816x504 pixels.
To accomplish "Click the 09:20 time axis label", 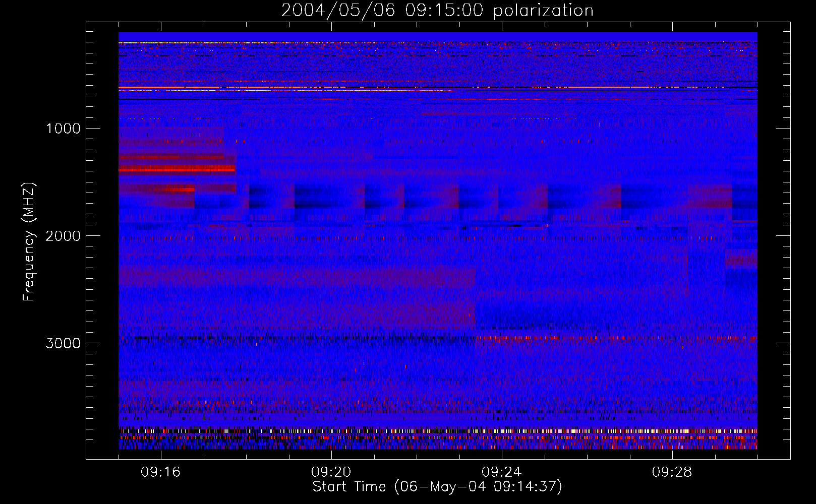I will 331,472.
